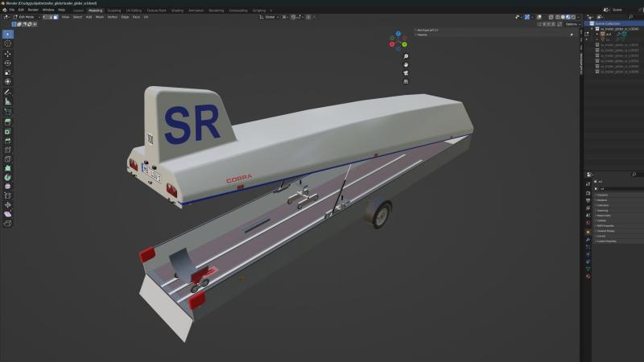Select the Loop Cut tool

point(8,150)
